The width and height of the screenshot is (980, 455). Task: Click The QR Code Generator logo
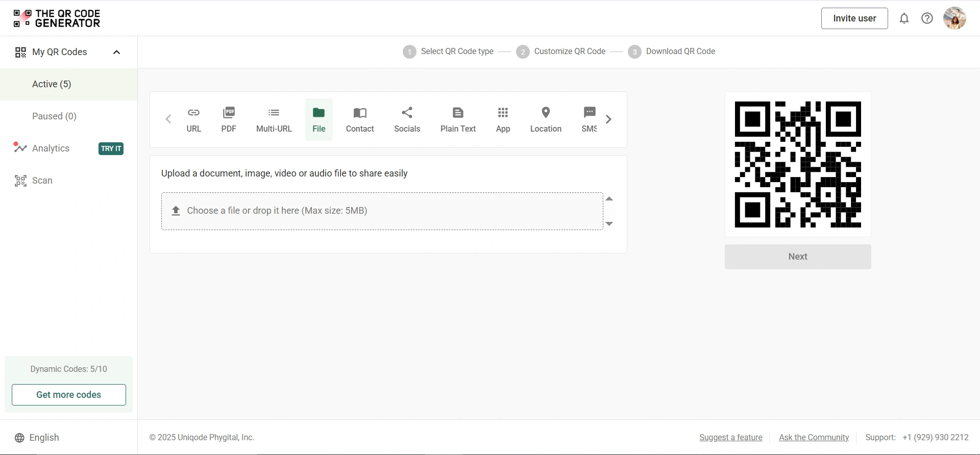coord(57,18)
